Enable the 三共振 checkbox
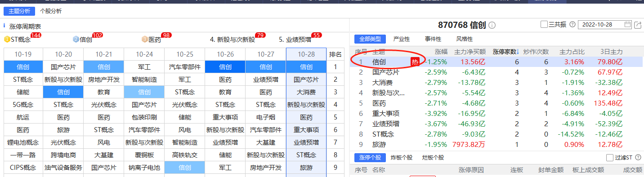Image resolution: width=644 pixels, height=177 pixels. (544, 25)
